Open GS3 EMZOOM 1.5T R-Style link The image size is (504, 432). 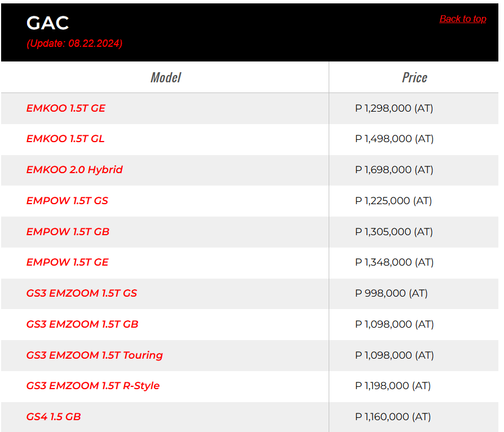pos(93,386)
